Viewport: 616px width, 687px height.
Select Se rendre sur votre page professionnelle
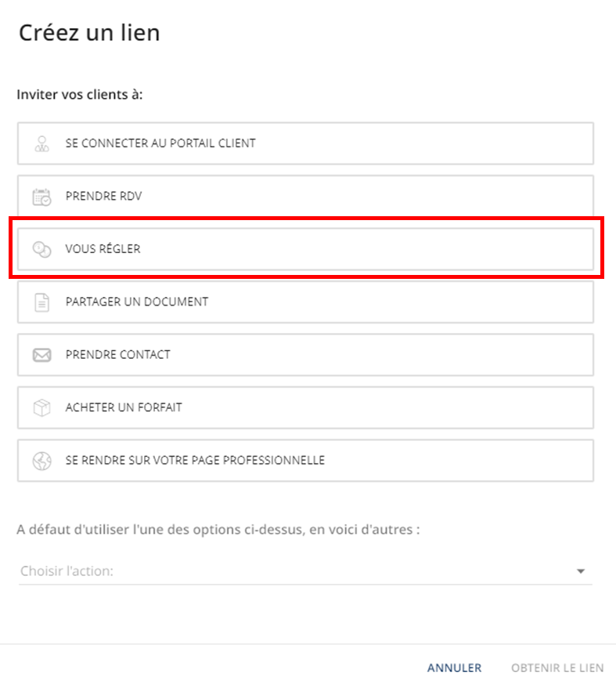(x=305, y=461)
